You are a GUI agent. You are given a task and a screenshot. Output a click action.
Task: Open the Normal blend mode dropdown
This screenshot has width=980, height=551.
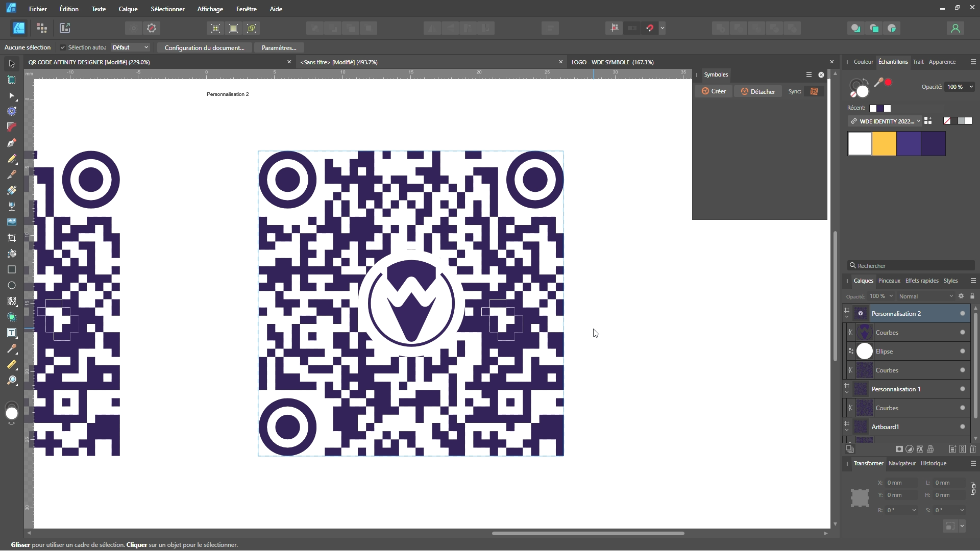coord(925,296)
